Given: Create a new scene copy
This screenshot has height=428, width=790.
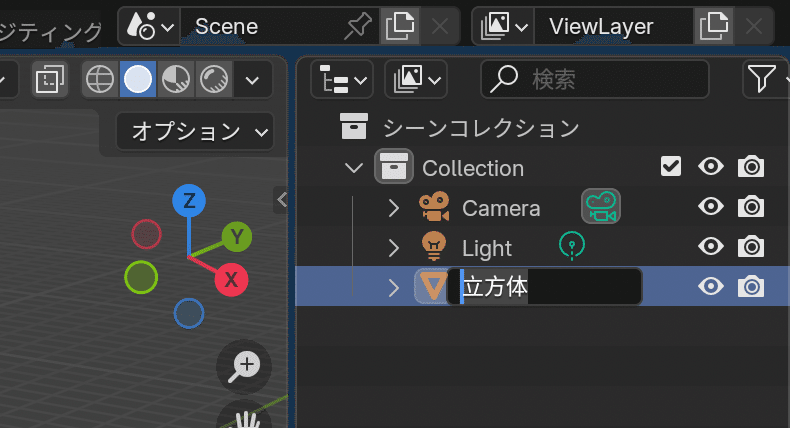Looking at the screenshot, I should pyautogui.click(x=400, y=26).
